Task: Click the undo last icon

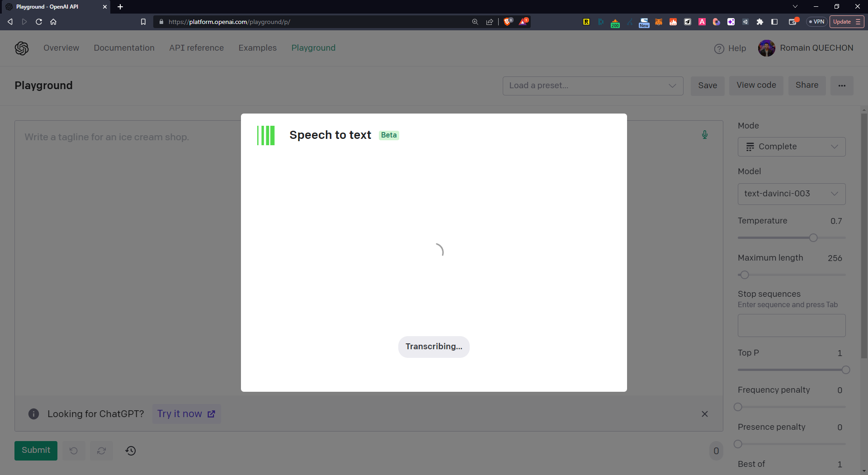Action: point(74,451)
